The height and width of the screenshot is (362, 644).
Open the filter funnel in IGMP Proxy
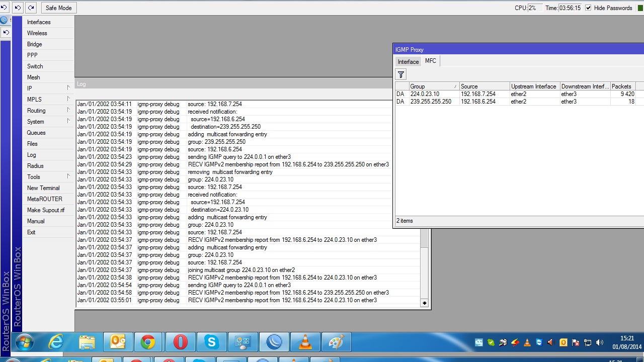[x=401, y=75]
